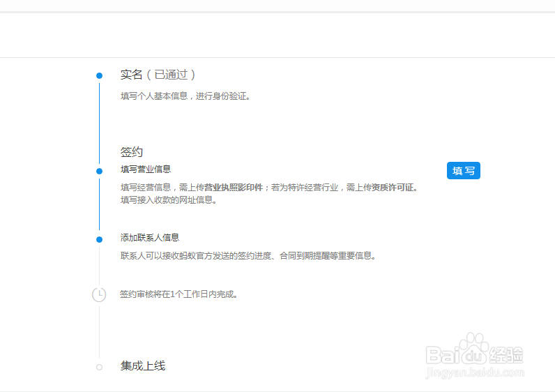The height and width of the screenshot is (392, 555).
Task: Click the text 填写个人基本信息，进行身份验证。
Action: click(x=185, y=96)
